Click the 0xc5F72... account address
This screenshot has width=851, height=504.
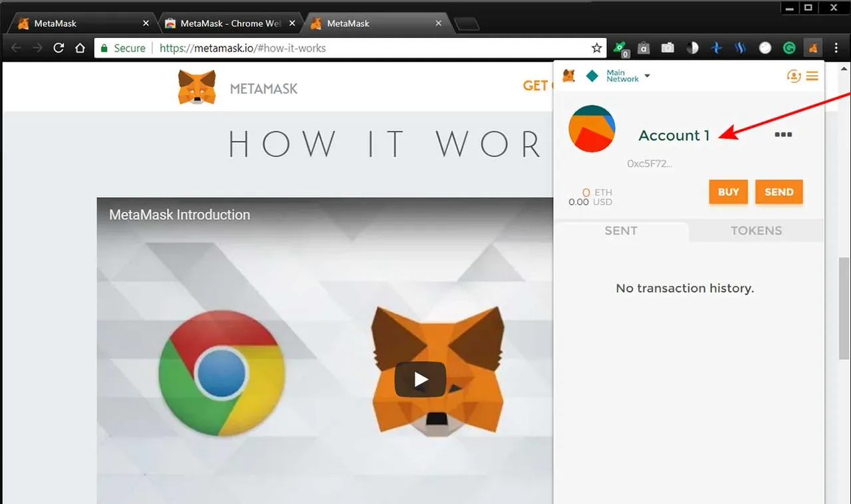click(x=650, y=164)
